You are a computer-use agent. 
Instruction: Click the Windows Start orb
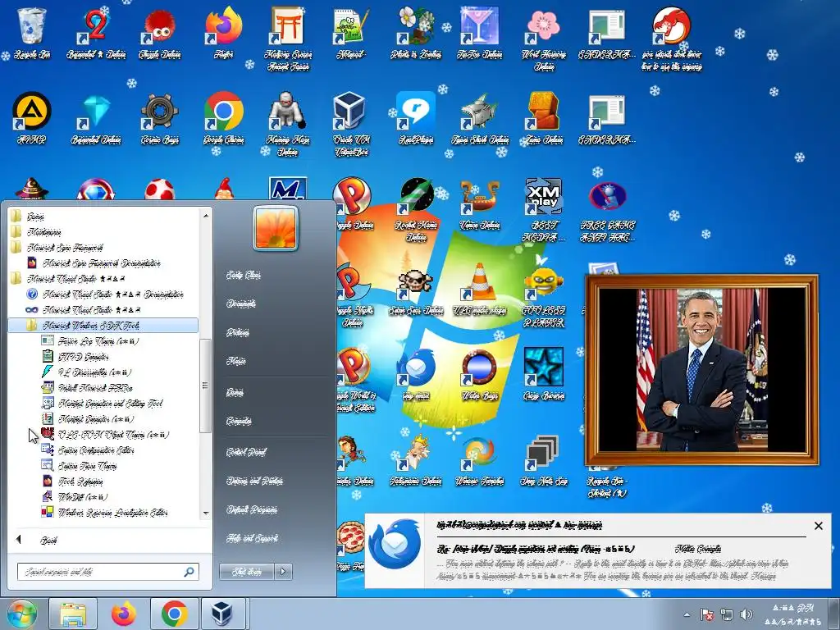click(x=21, y=614)
